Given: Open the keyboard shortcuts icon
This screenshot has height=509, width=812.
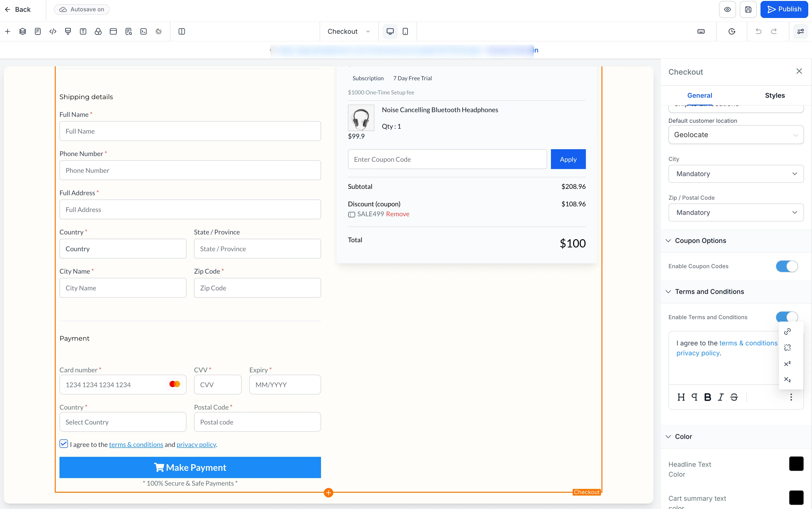Looking at the screenshot, I should pyautogui.click(x=701, y=31).
